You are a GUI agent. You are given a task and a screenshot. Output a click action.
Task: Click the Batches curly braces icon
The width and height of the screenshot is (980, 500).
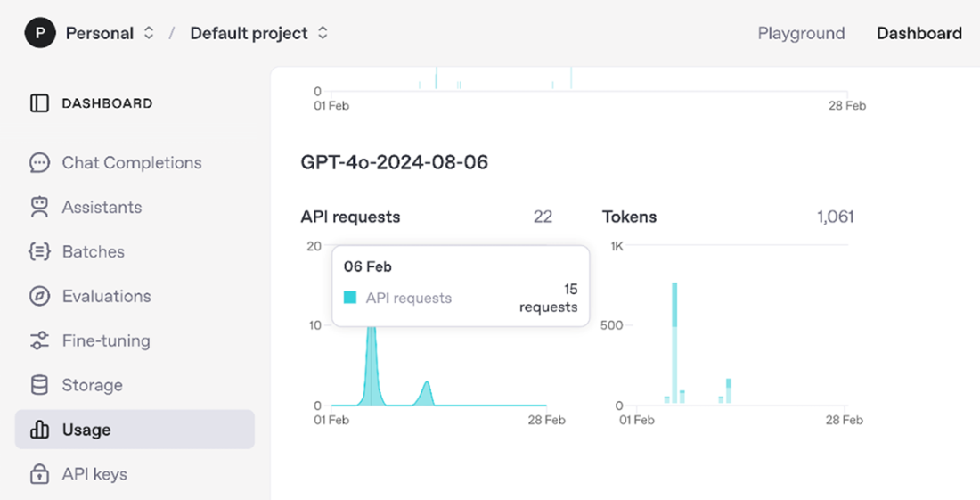39,252
